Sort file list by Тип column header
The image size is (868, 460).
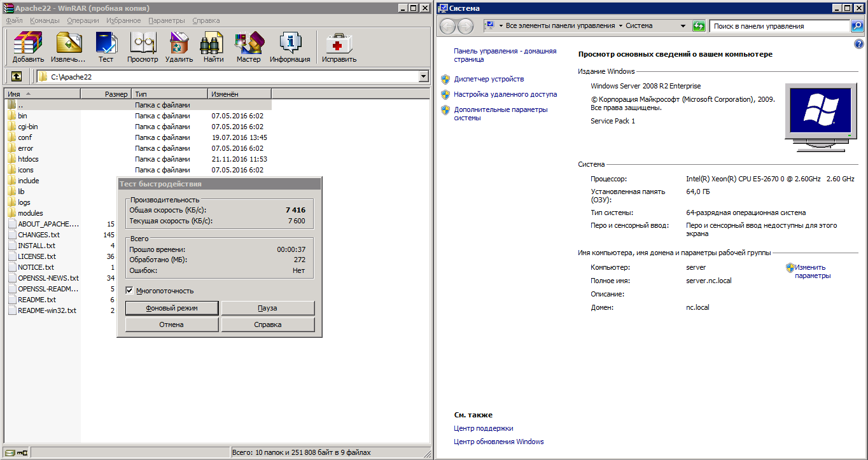tap(169, 94)
